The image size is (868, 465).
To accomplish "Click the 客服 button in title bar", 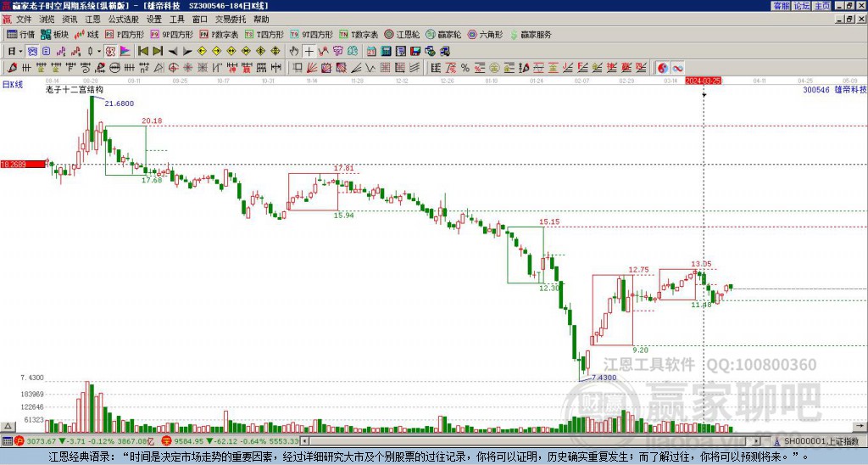I will click(x=782, y=6).
